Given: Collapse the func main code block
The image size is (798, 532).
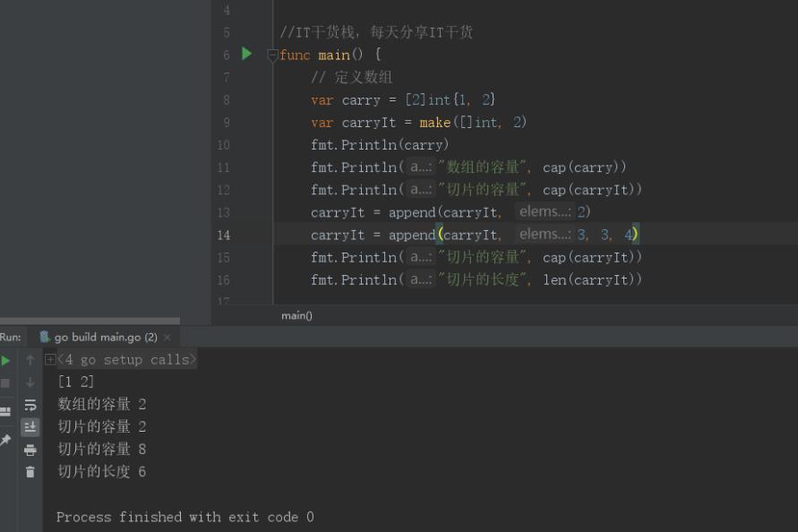Looking at the screenshot, I should (x=273, y=55).
